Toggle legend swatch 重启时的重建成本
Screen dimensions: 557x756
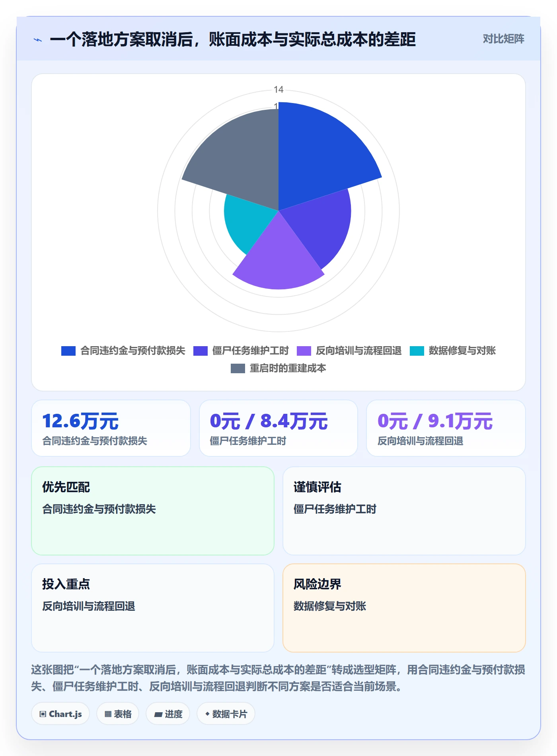pos(238,368)
